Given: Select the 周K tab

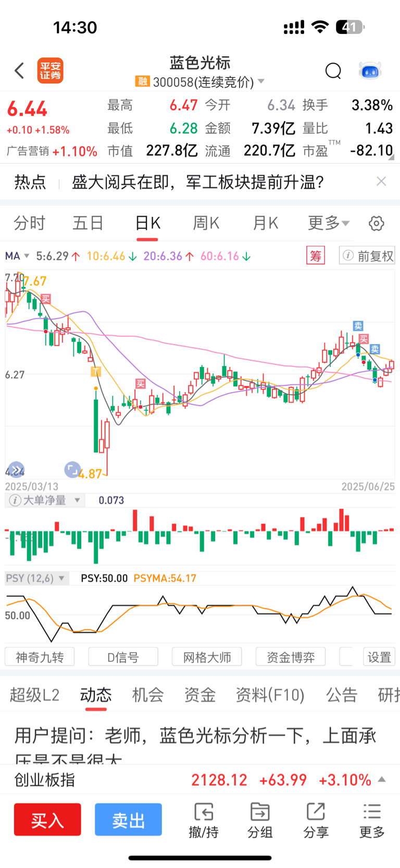Looking at the screenshot, I should pos(206,223).
